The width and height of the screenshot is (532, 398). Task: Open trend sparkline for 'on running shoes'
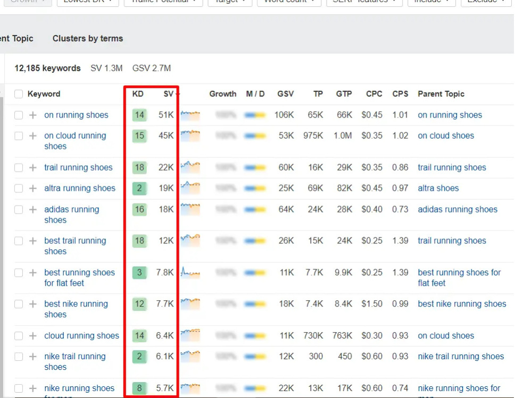point(190,115)
